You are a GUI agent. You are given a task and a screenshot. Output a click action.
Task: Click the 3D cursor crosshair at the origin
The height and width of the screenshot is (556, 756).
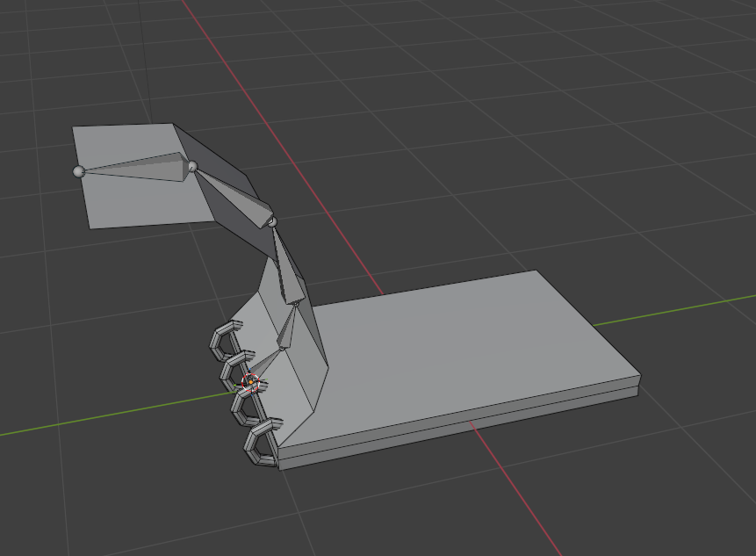tap(251, 382)
